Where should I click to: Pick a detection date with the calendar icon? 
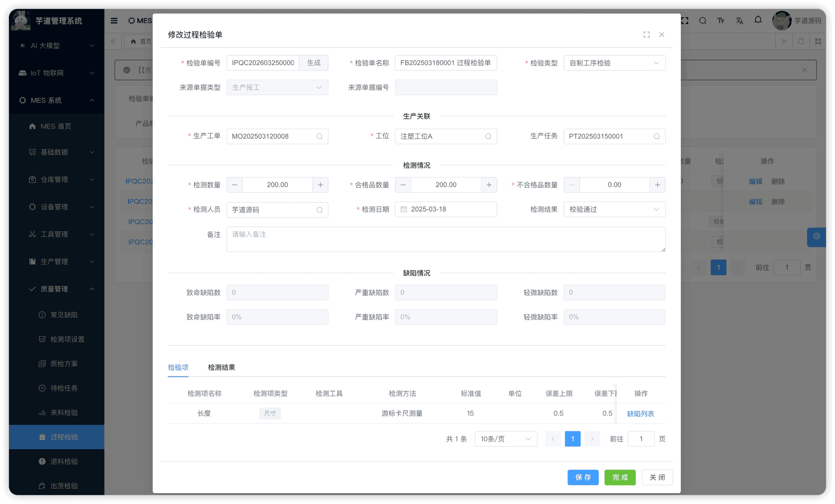403,209
